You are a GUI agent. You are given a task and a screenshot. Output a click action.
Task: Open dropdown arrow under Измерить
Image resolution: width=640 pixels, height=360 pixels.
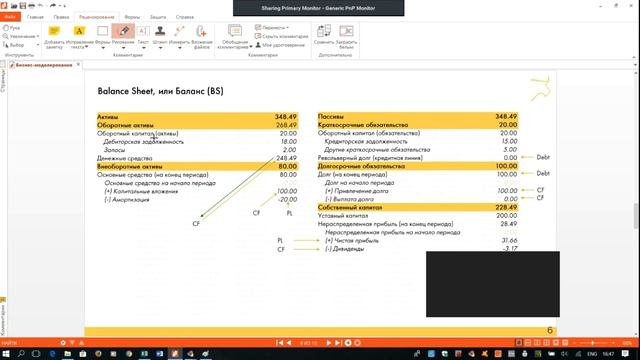click(179, 48)
